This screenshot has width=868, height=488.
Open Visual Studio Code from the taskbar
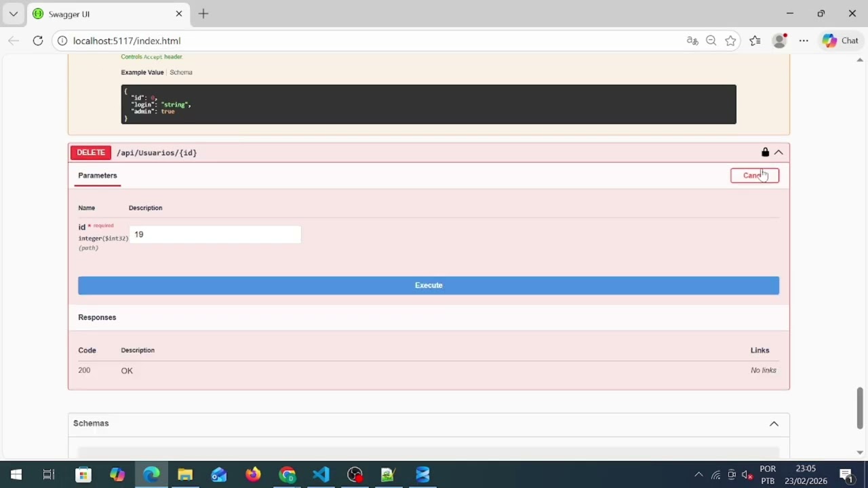321,474
